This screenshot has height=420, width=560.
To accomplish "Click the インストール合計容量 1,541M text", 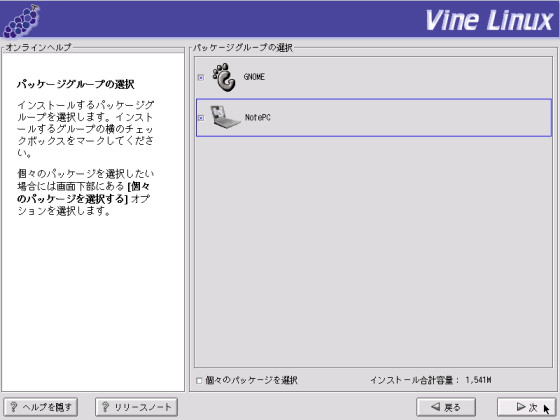I will (431, 380).
